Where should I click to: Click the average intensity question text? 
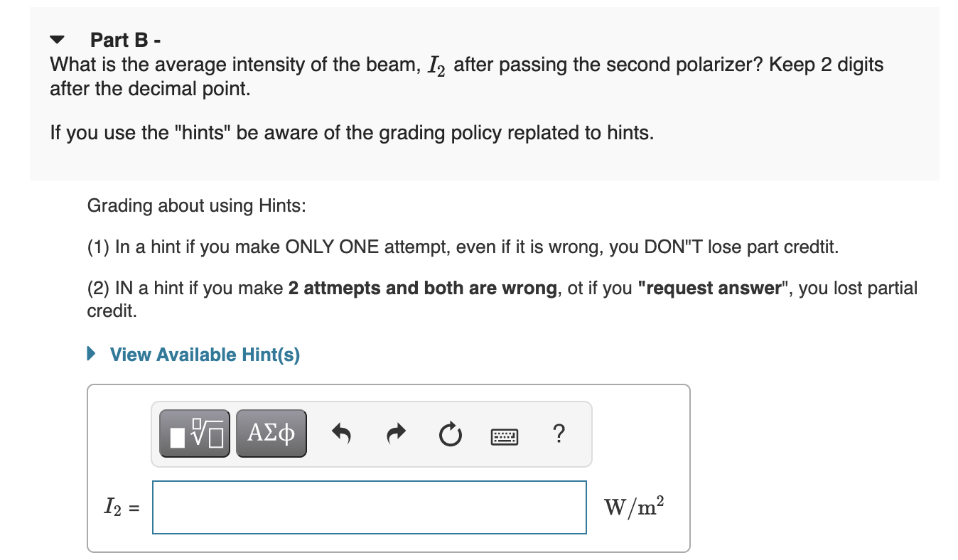pos(467,77)
